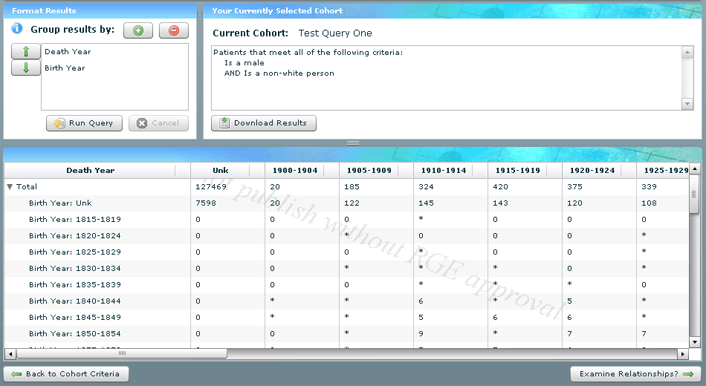Run the query
The height and width of the screenshot is (386, 706).
click(x=84, y=123)
